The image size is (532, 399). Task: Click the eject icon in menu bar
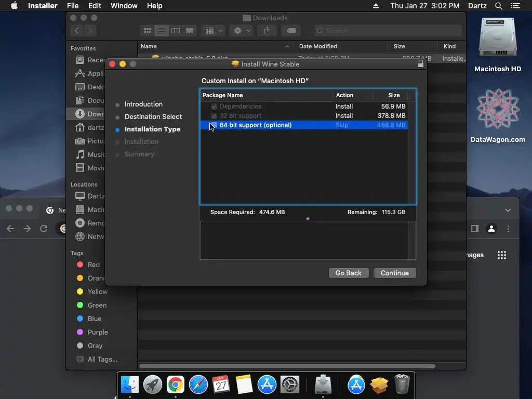[376, 6]
